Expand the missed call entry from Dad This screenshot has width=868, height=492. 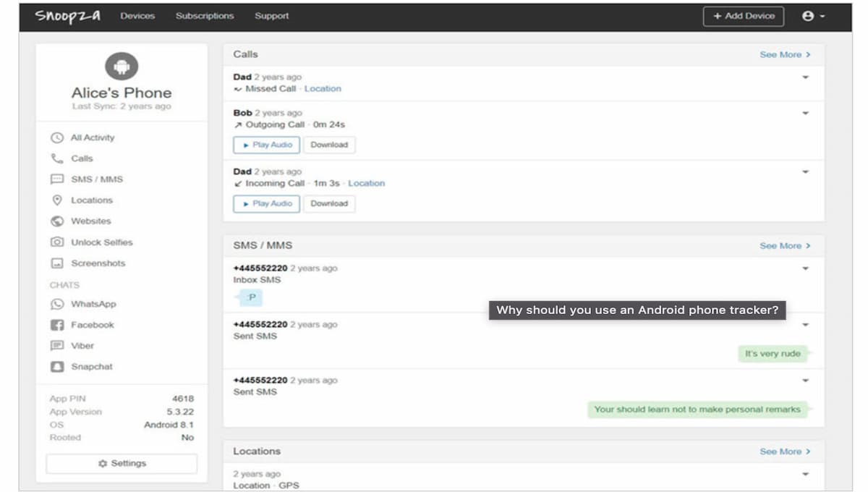coord(806,77)
